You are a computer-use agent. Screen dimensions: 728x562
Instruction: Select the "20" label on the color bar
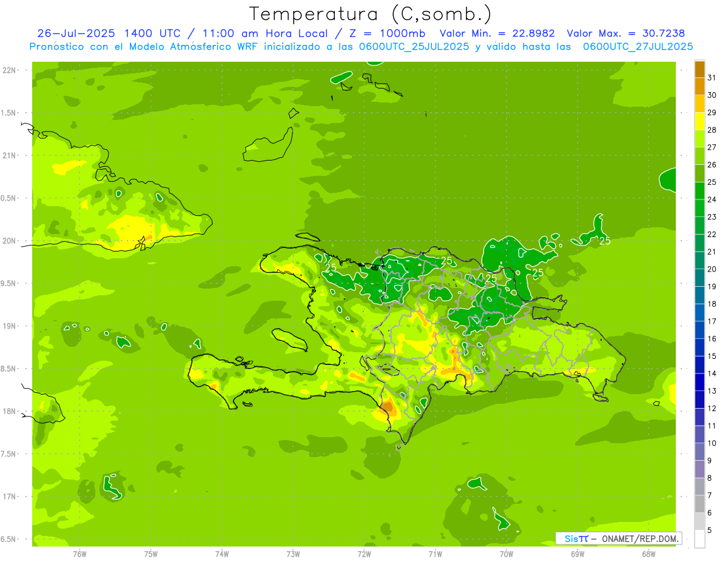click(x=712, y=269)
